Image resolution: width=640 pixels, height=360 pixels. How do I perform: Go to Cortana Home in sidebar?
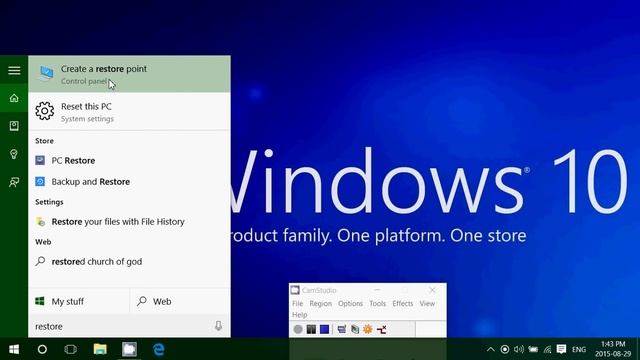[14, 98]
